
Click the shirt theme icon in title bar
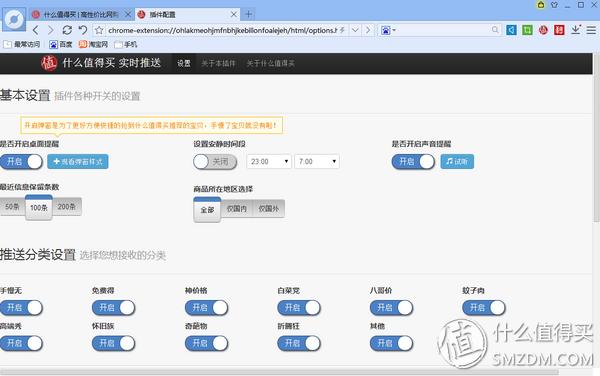pos(554,5)
